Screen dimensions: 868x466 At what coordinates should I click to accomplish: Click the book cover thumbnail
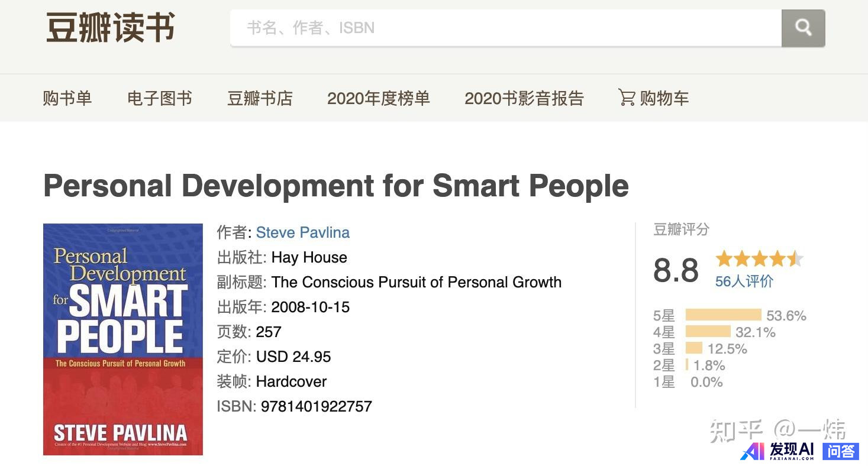123,339
